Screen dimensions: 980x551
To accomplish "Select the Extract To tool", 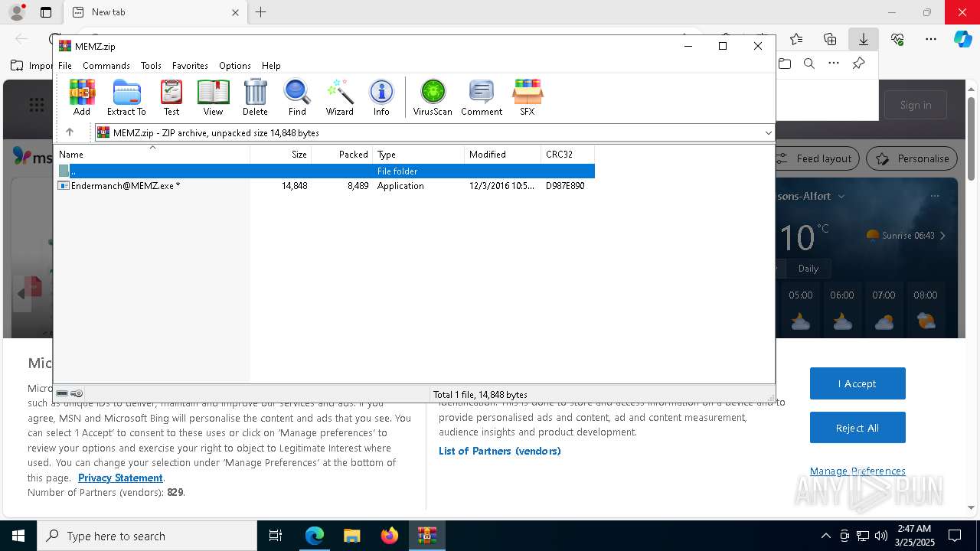I will click(x=126, y=97).
